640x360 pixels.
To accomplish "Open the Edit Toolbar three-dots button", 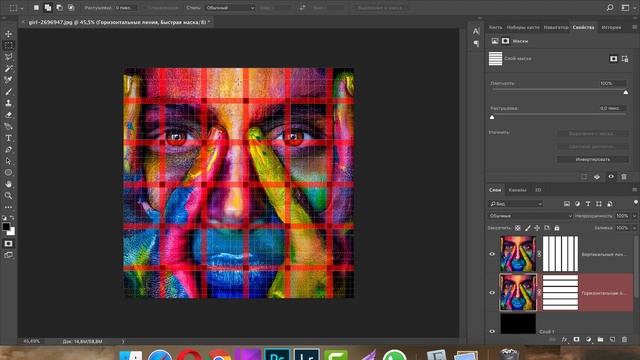I will pos(8,207).
